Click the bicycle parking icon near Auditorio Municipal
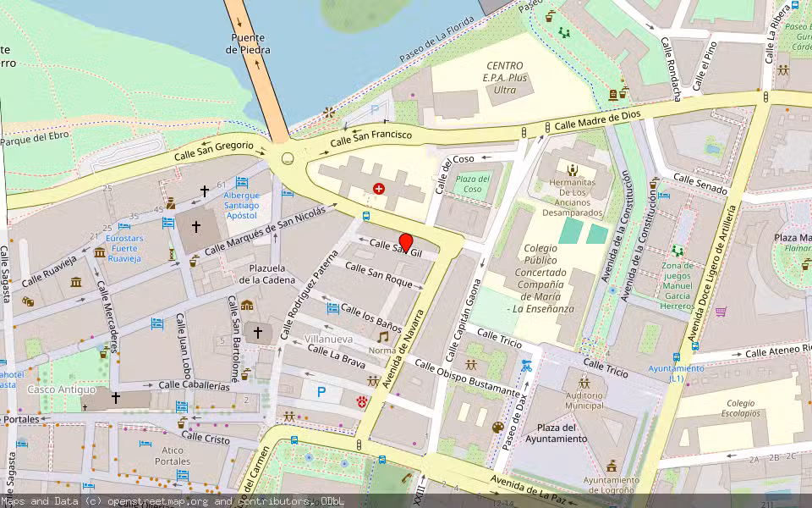Screen dimensions: 812x508 pyautogui.click(x=526, y=367)
